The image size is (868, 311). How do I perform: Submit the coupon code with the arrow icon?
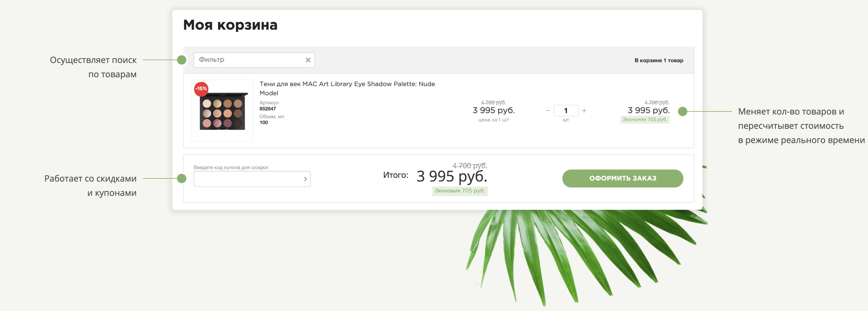coord(305,179)
